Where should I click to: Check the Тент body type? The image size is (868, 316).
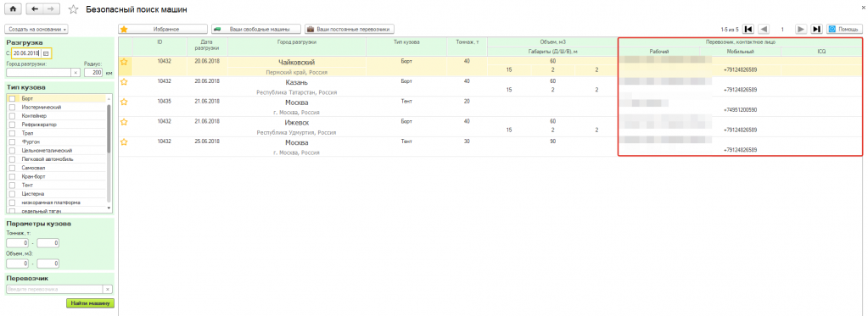12,185
